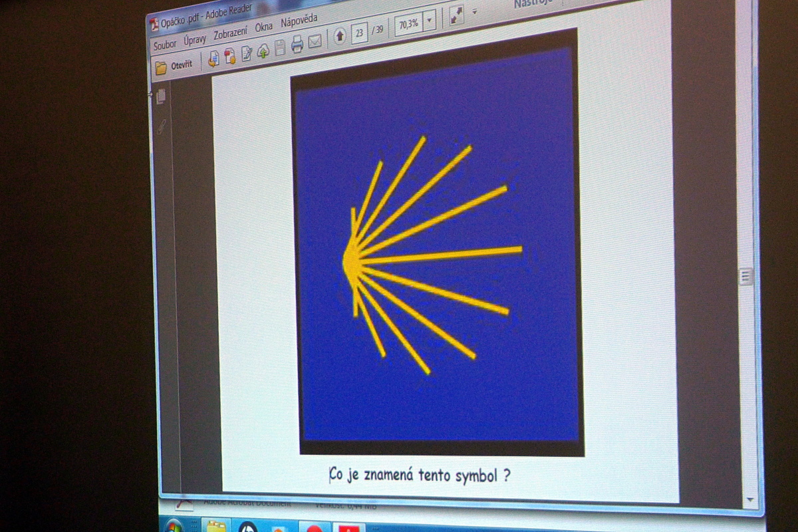Click the vertical scrollbar thumb
Viewport: 798px width, 532px height.
(x=746, y=276)
